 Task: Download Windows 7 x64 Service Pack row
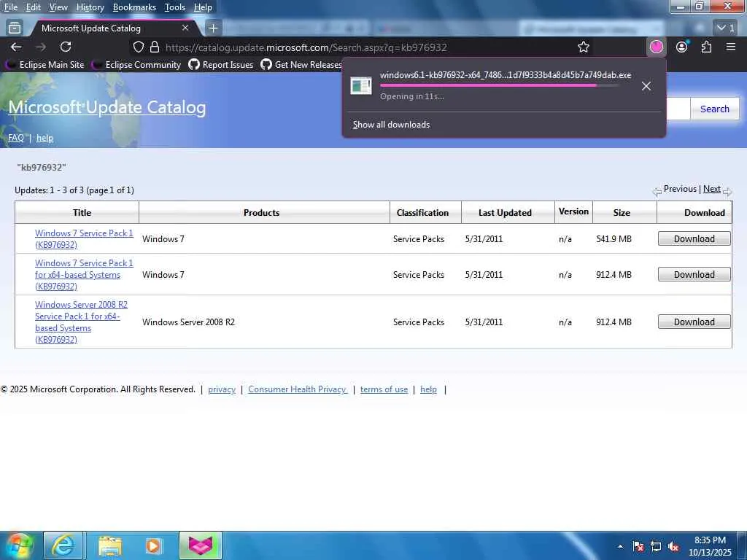click(694, 274)
